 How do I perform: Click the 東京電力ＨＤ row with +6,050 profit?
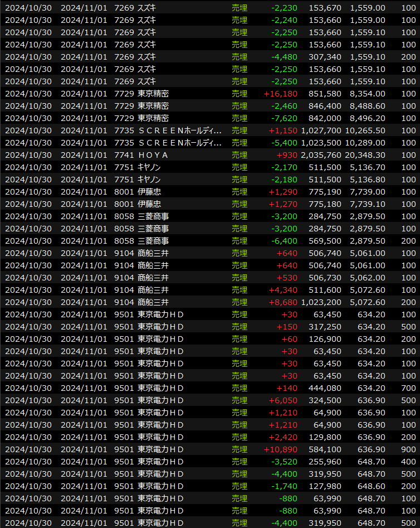pyautogui.click(x=209, y=400)
